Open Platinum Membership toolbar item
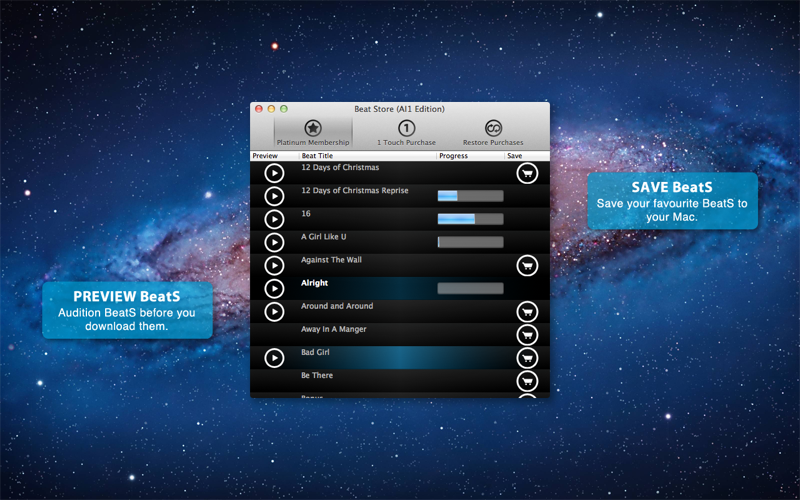The height and width of the screenshot is (500, 800). coord(313,133)
